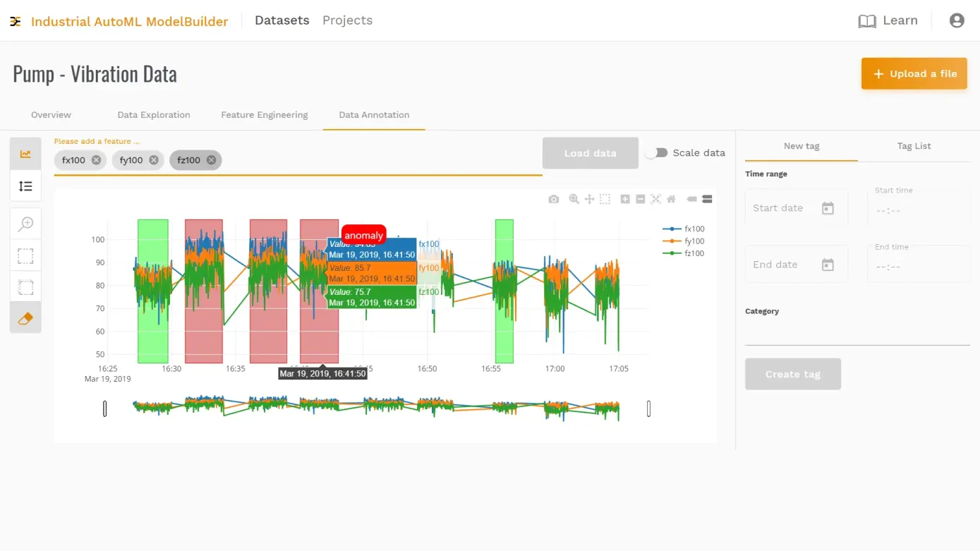The width and height of the screenshot is (980, 551).
Task: Click the left range slider handle
Action: 105,408
